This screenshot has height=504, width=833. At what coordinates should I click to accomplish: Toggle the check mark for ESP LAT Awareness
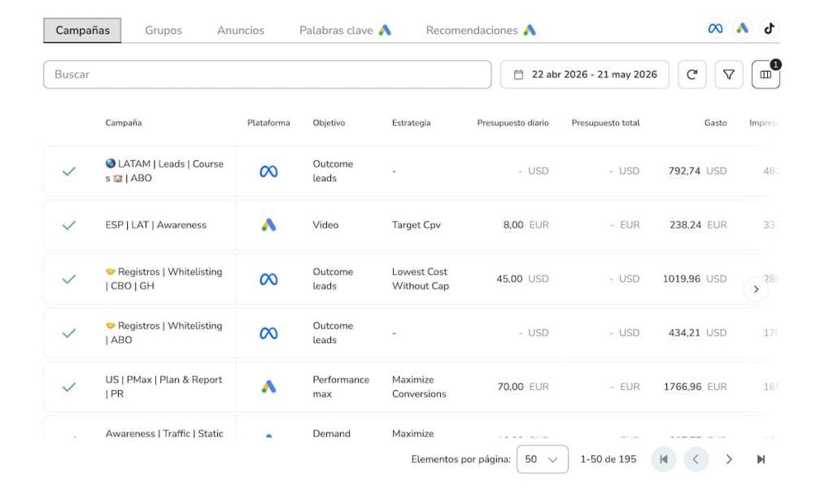tap(69, 225)
